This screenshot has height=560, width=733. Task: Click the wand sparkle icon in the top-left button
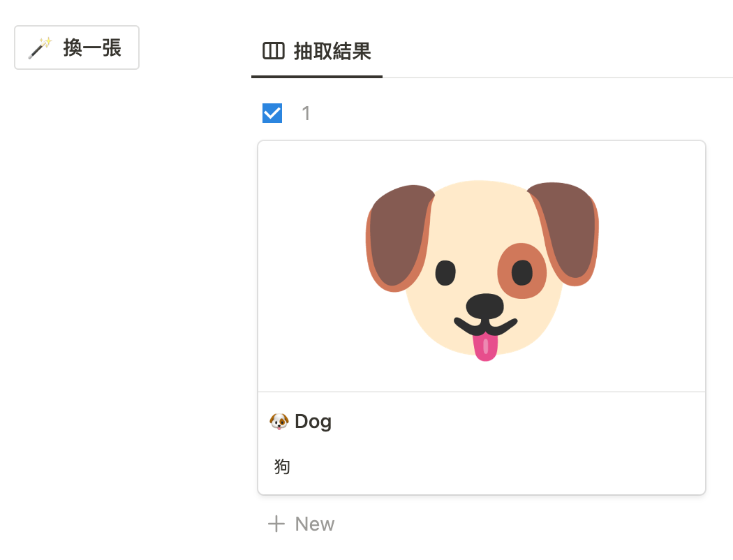point(38,47)
